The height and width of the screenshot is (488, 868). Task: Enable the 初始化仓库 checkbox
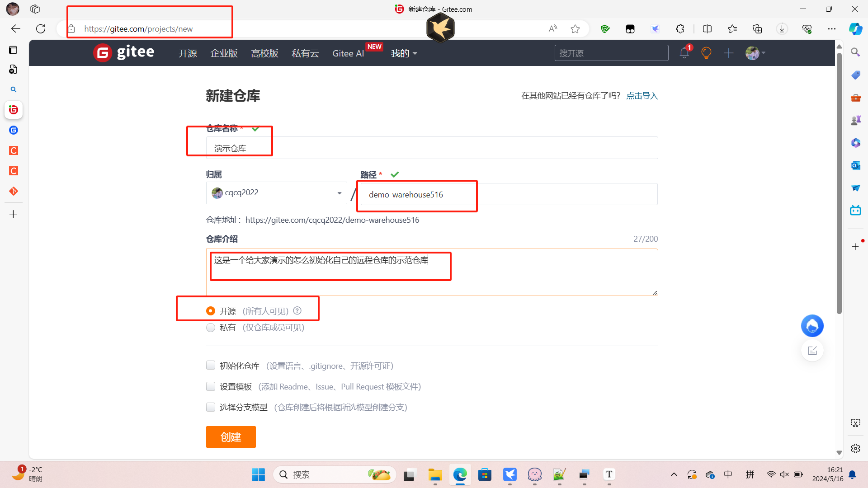click(211, 366)
